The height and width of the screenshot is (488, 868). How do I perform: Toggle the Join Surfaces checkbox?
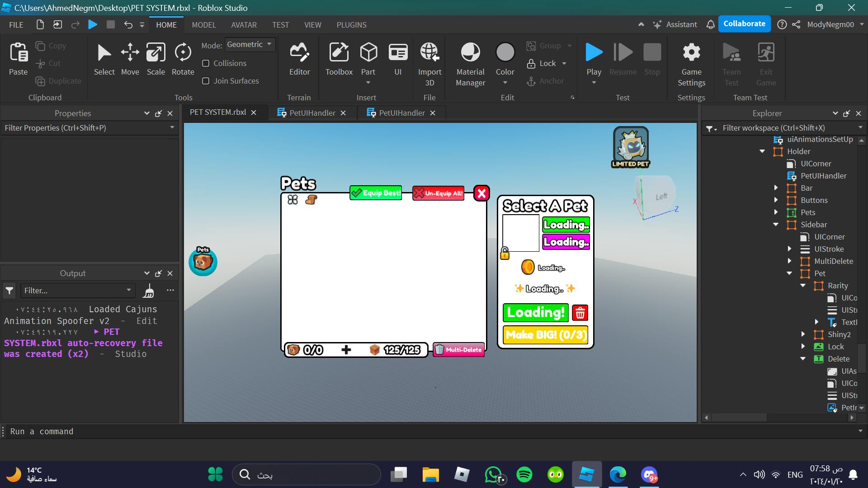(206, 81)
